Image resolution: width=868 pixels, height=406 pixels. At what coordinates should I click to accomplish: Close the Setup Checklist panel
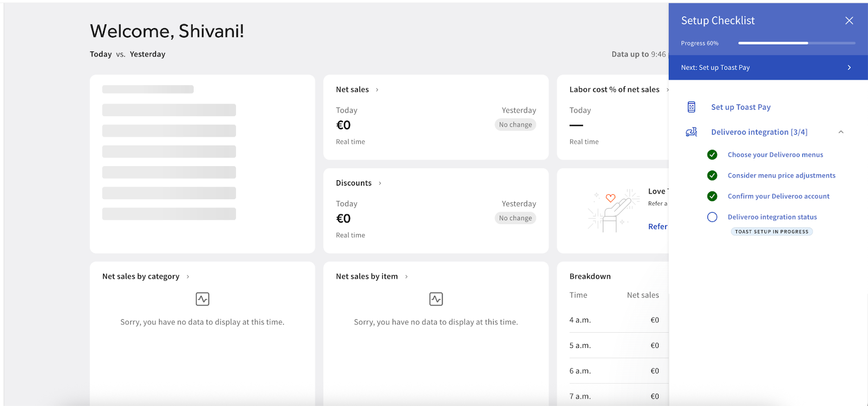point(849,21)
